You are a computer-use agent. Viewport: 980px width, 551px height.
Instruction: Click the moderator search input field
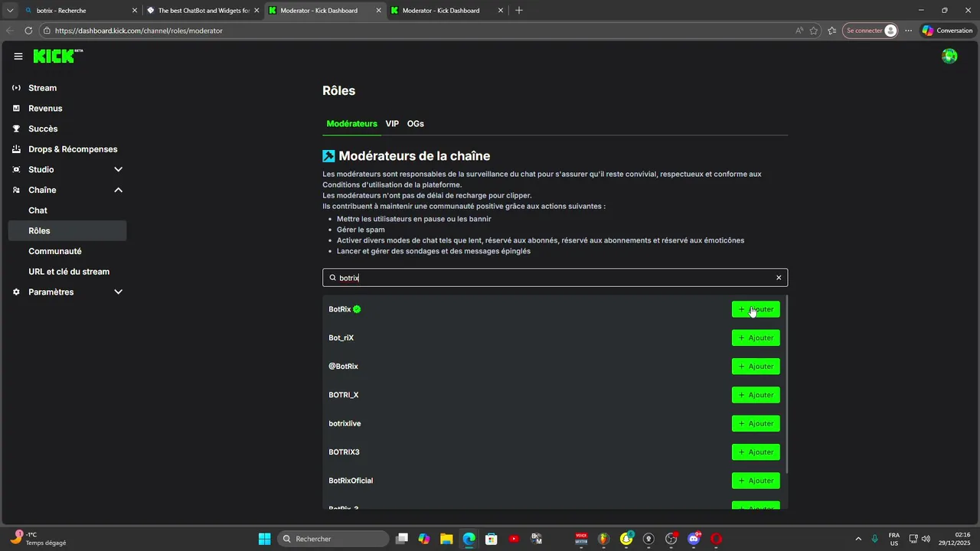pyautogui.click(x=555, y=278)
